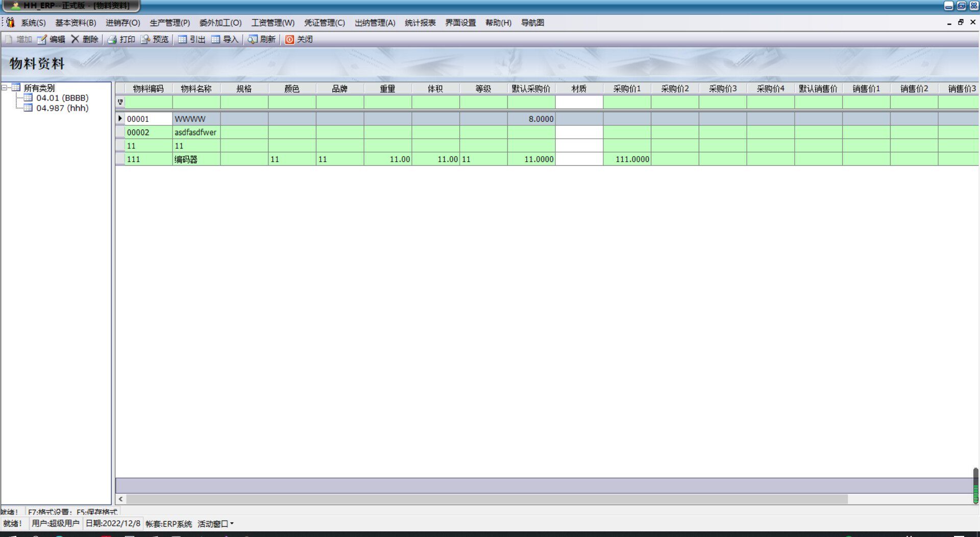Click the 品牌 column header
Image resolution: width=980 pixels, height=537 pixels.
(340, 89)
